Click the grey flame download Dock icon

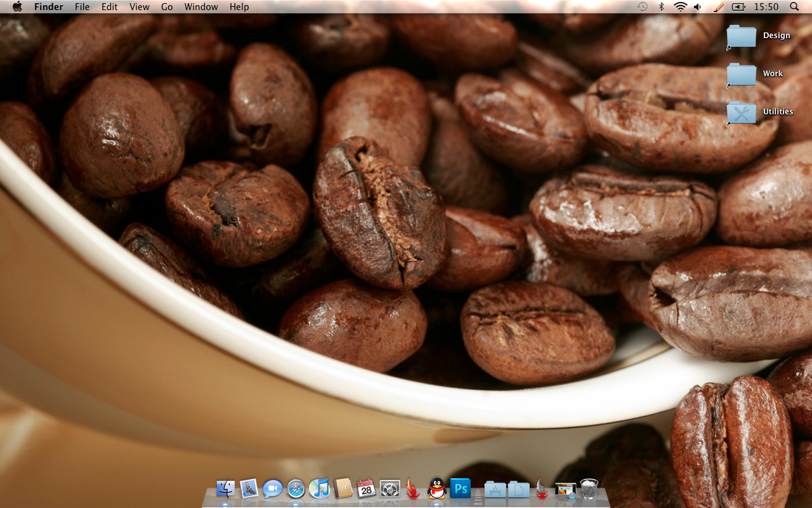click(x=542, y=488)
